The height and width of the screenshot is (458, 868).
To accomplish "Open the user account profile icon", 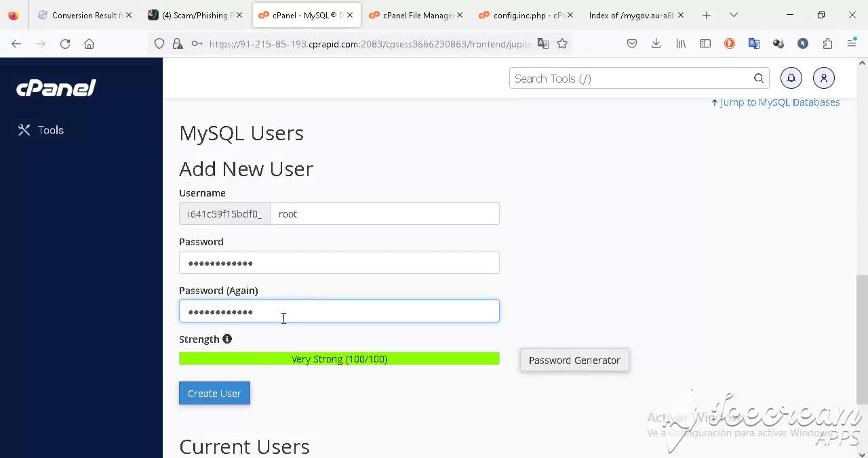I will pyautogui.click(x=823, y=77).
